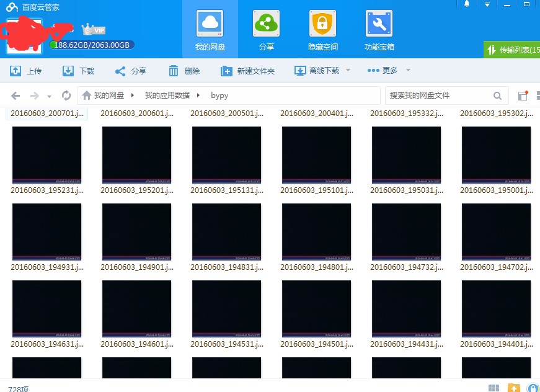Click the search magnifier icon

[497, 96]
